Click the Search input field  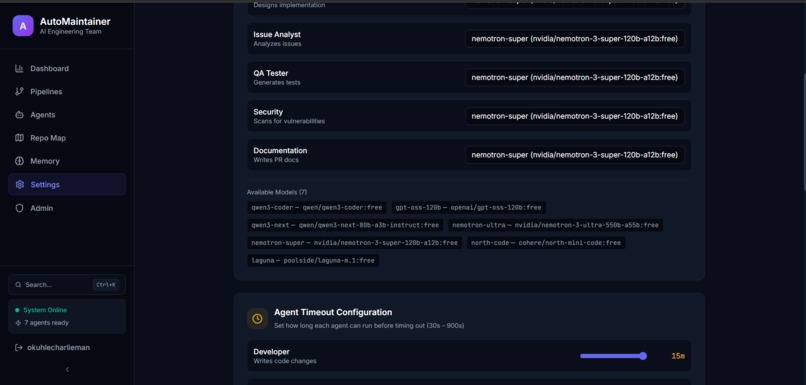point(67,284)
